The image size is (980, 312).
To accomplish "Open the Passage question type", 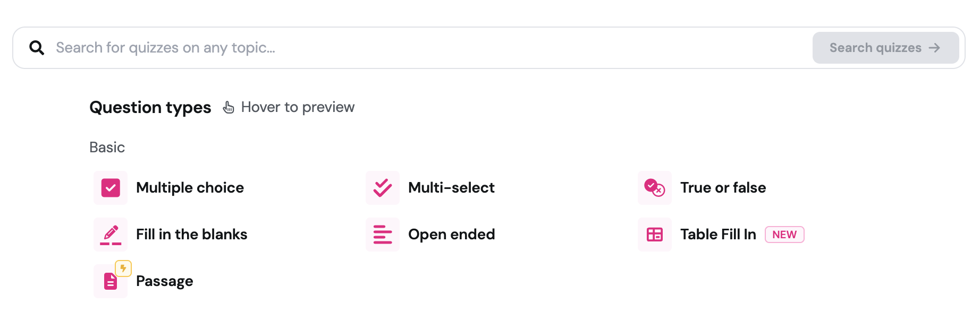I will (x=165, y=281).
